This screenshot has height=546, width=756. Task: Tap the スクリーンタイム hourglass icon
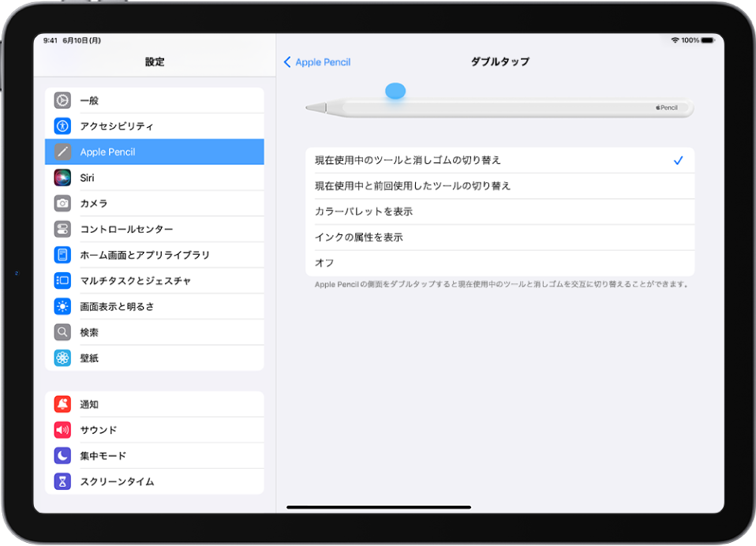(x=62, y=481)
